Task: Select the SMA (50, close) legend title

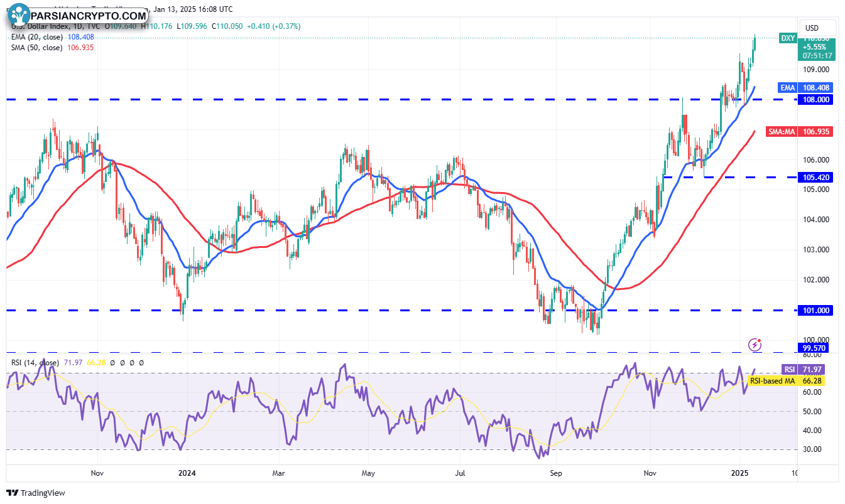Action: (x=37, y=48)
